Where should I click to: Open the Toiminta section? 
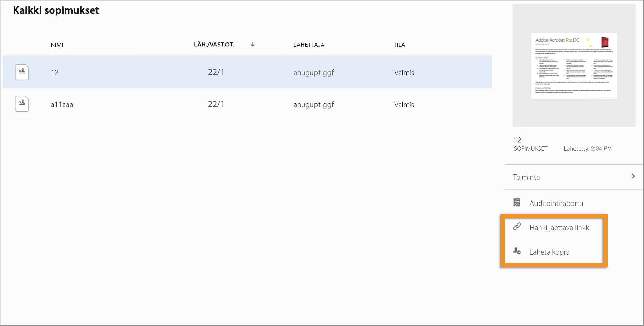point(526,177)
